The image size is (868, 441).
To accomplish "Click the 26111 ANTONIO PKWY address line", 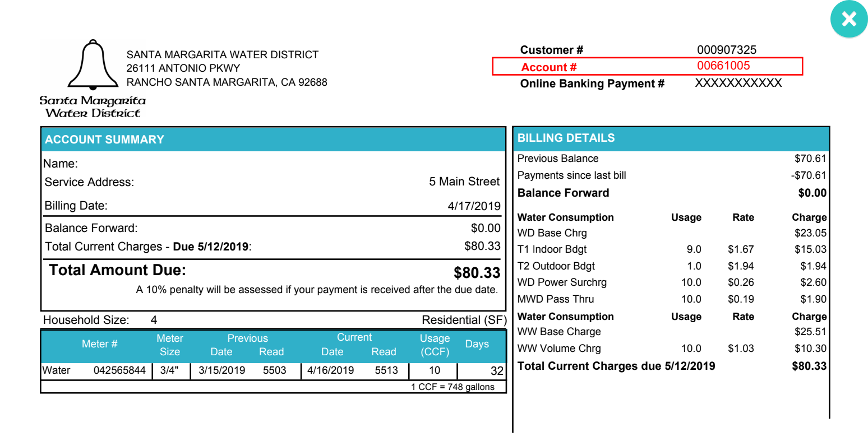I will coord(183,68).
